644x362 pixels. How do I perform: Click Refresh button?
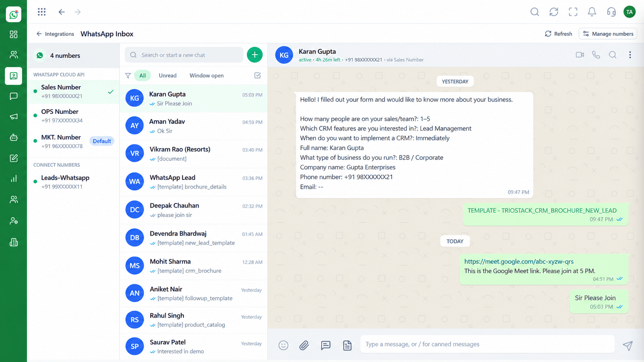coord(558,34)
